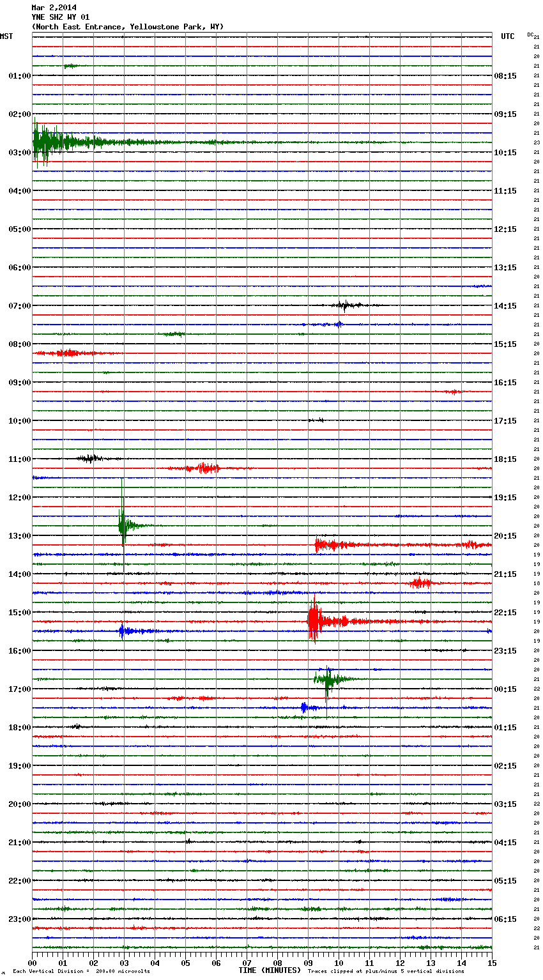This screenshot has width=543, height=980.
Task: Select the 03:00 MST hour label
Action: [20, 153]
